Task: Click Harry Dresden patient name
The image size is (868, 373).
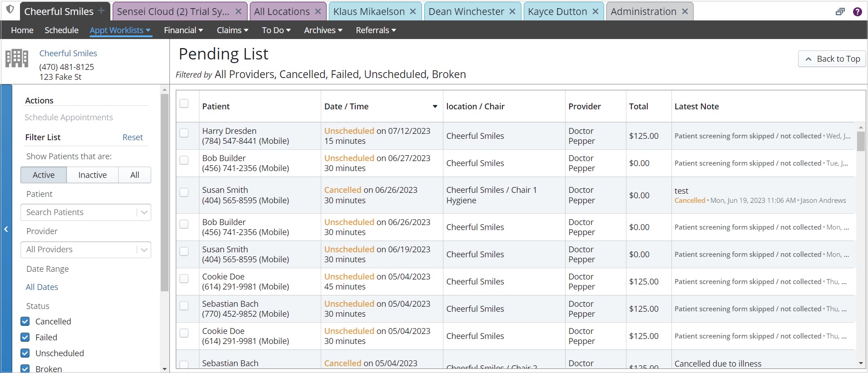Action: 229,131
